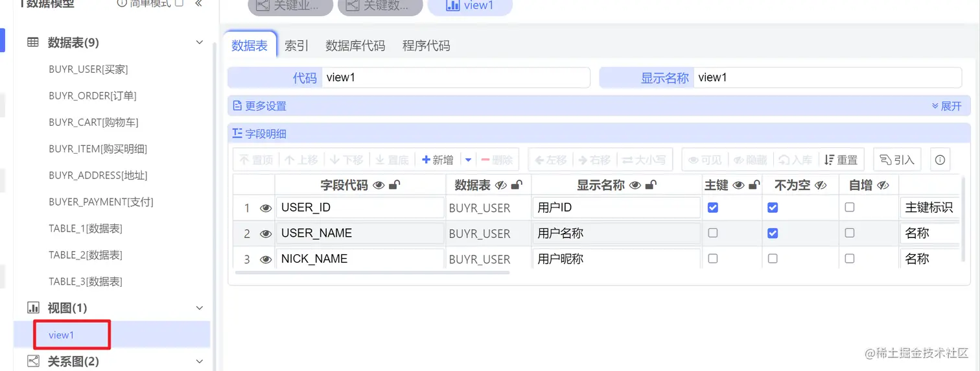Check 自增 checkbox for USER_ID
The height and width of the screenshot is (371, 980).
[850, 208]
